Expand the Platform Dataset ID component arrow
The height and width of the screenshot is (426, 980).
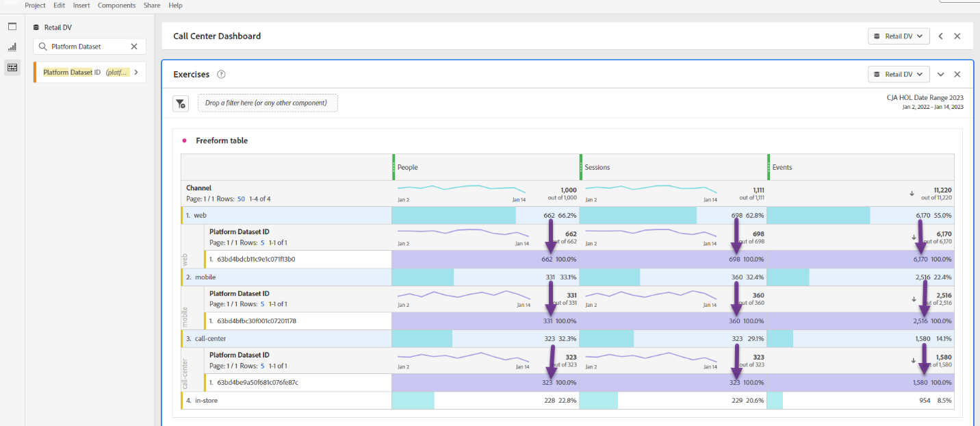click(x=136, y=72)
